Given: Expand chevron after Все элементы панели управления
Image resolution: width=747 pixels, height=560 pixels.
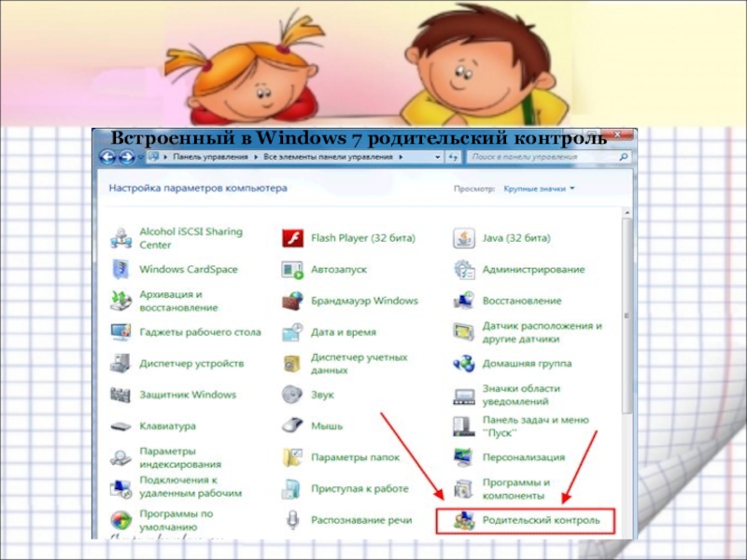Looking at the screenshot, I should tap(401, 157).
